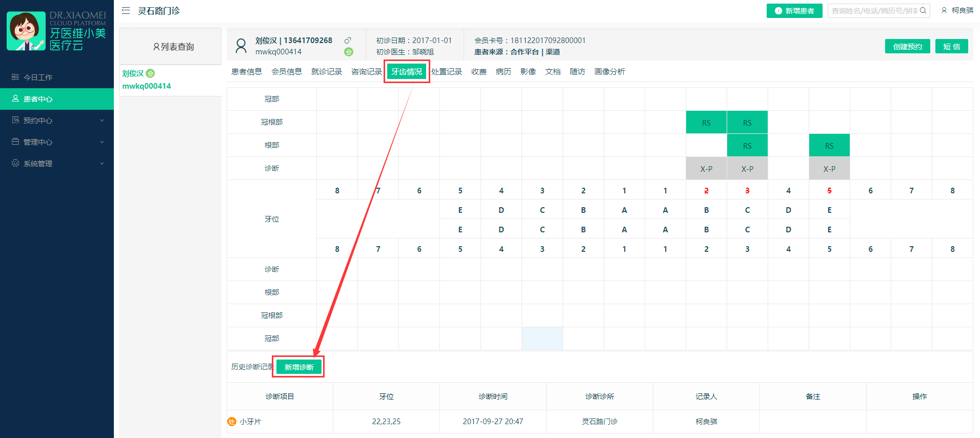
Task: Open the 图像分析 tab
Action: [x=609, y=72]
